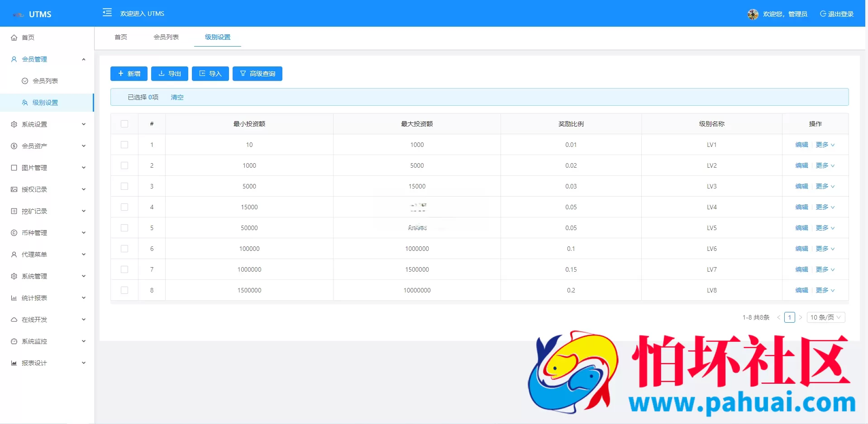Click the 挖矿记录 list icon
Viewport: 868px width, 424px height.
(14, 211)
